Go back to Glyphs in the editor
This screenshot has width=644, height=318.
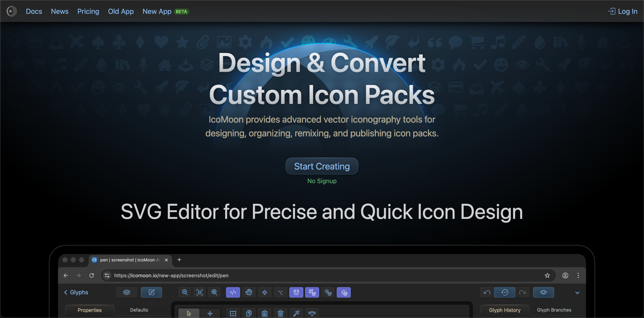coord(76,292)
